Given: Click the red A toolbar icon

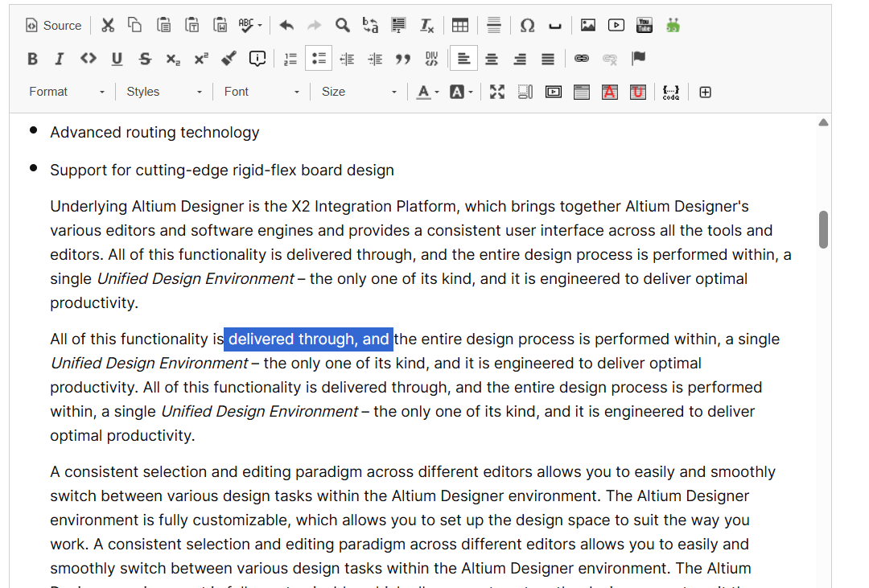Looking at the screenshot, I should click(610, 92).
